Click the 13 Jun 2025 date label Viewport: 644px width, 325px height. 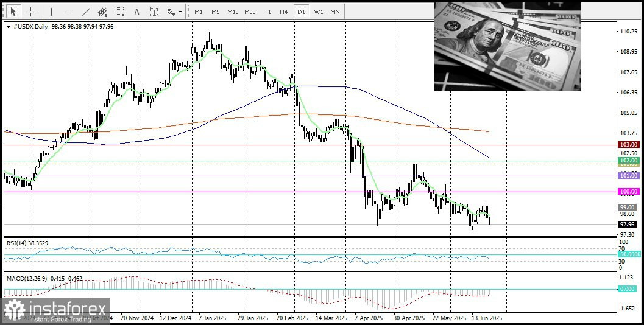pos(487,318)
